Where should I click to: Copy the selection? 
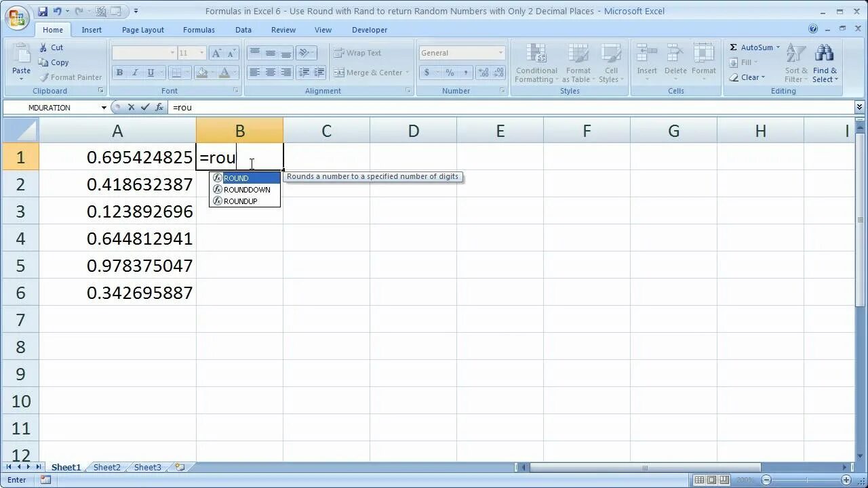54,62
